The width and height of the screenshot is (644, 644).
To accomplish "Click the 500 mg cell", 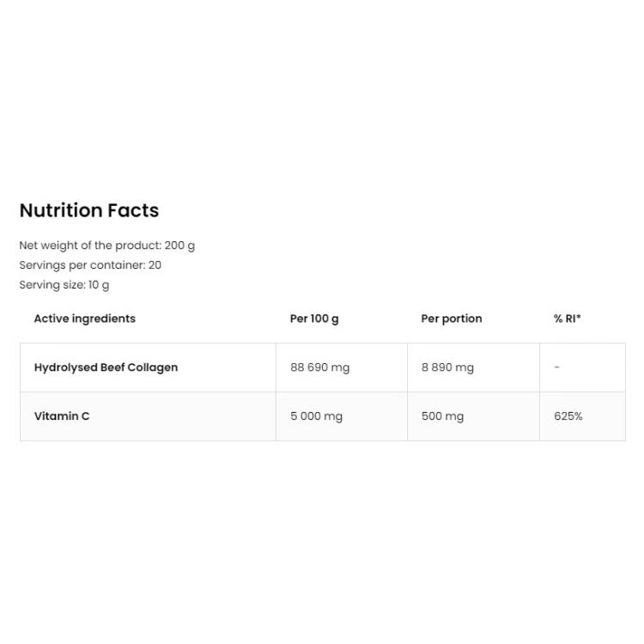I will tap(442, 416).
